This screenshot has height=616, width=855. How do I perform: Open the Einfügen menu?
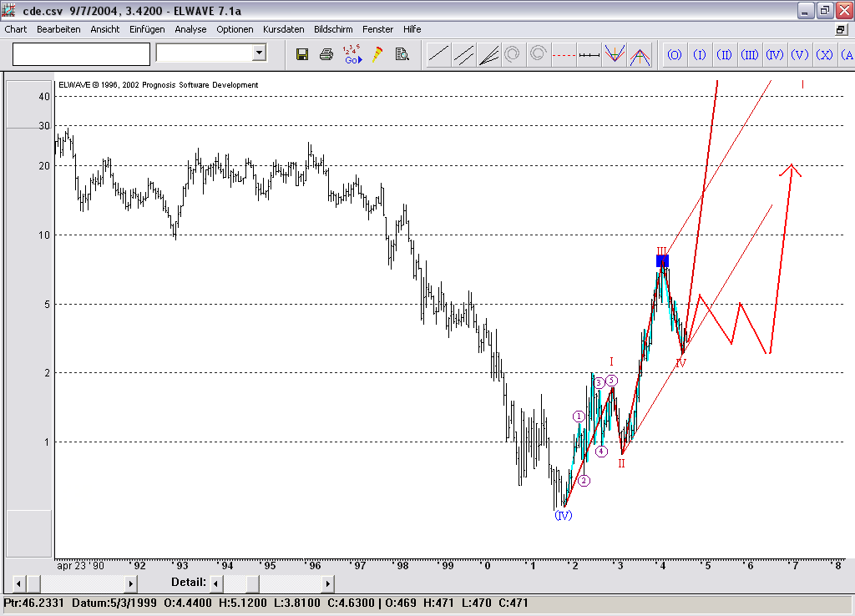click(x=147, y=29)
